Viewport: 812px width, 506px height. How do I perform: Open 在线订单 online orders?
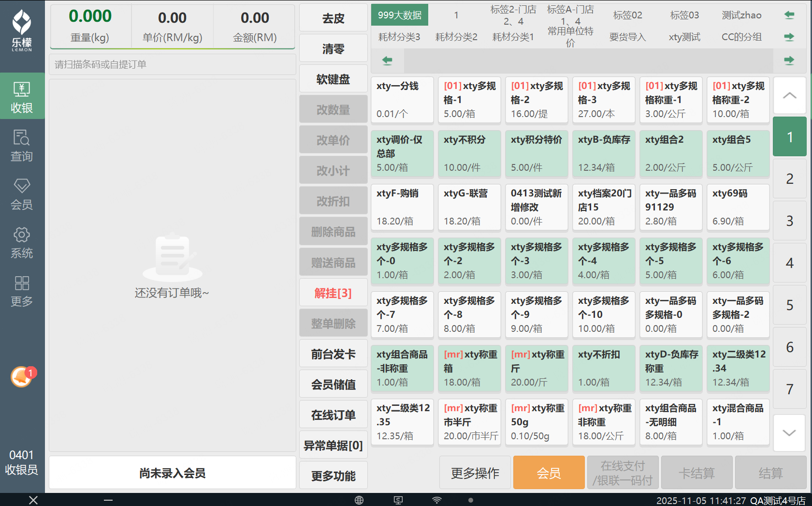(x=333, y=415)
